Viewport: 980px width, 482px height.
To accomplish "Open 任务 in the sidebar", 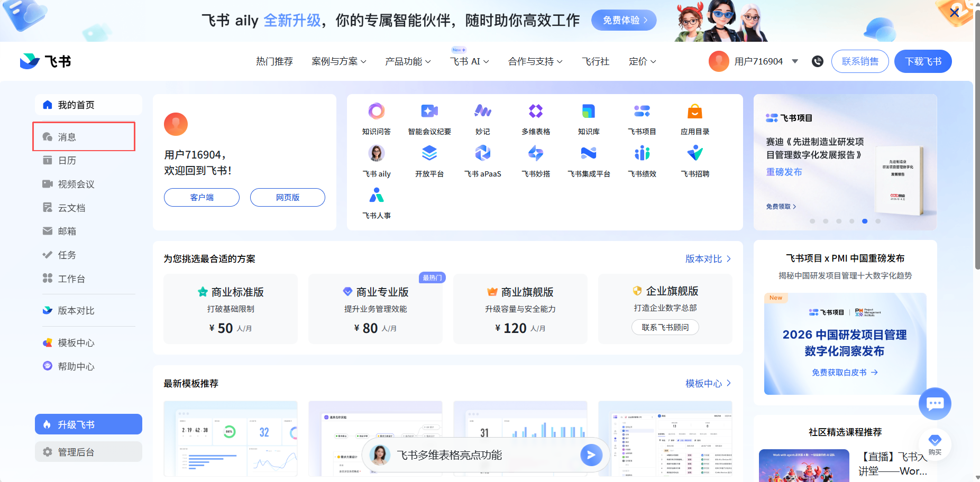I will tap(88, 255).
